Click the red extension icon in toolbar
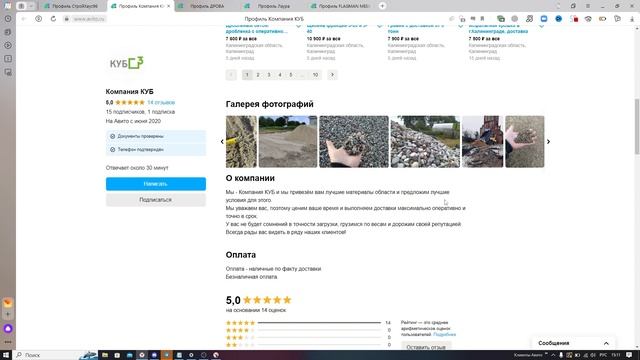 point(574,19)
